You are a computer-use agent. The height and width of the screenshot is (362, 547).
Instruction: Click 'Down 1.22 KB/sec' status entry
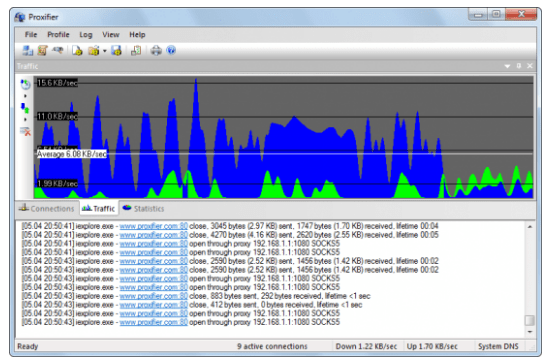[x=366, y=346]
